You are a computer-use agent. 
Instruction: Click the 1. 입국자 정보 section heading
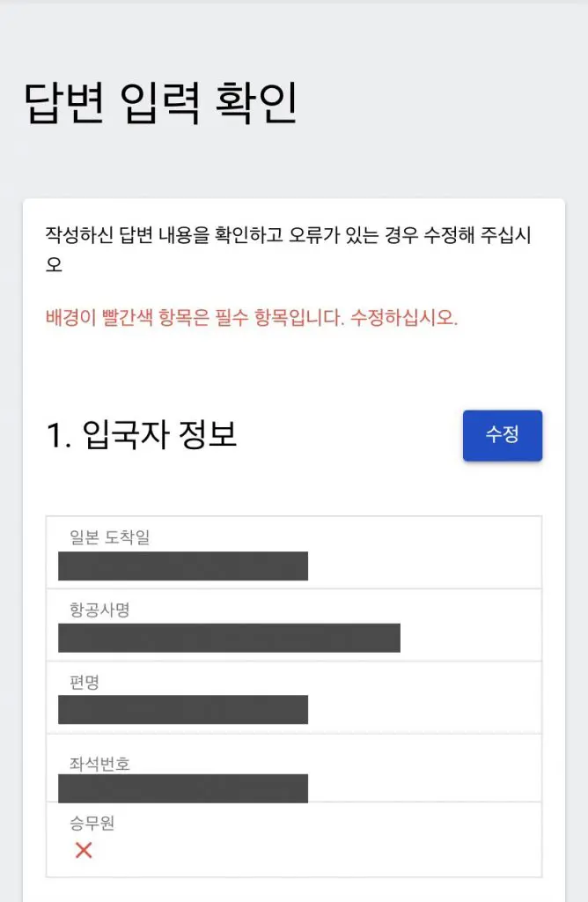(142, 434)
